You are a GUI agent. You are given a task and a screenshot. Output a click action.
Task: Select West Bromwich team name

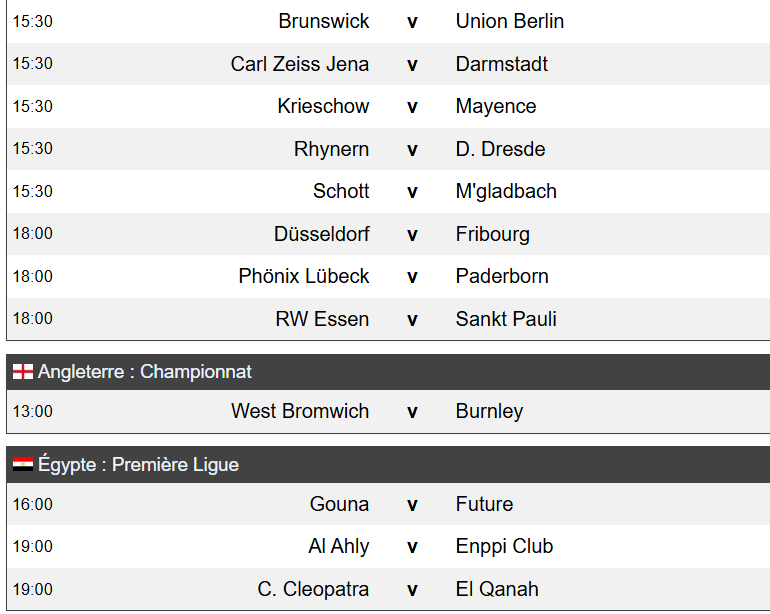(300, 411)
